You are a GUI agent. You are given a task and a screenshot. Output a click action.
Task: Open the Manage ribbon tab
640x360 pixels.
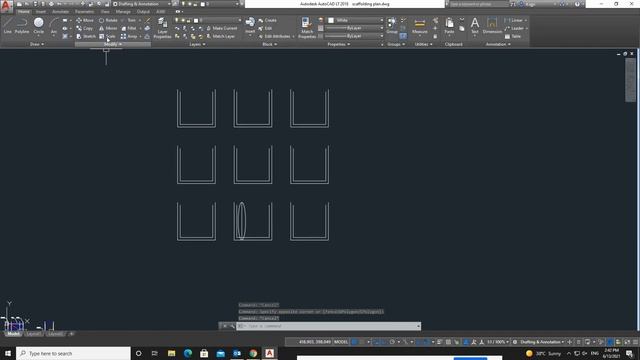click(123, 11)
